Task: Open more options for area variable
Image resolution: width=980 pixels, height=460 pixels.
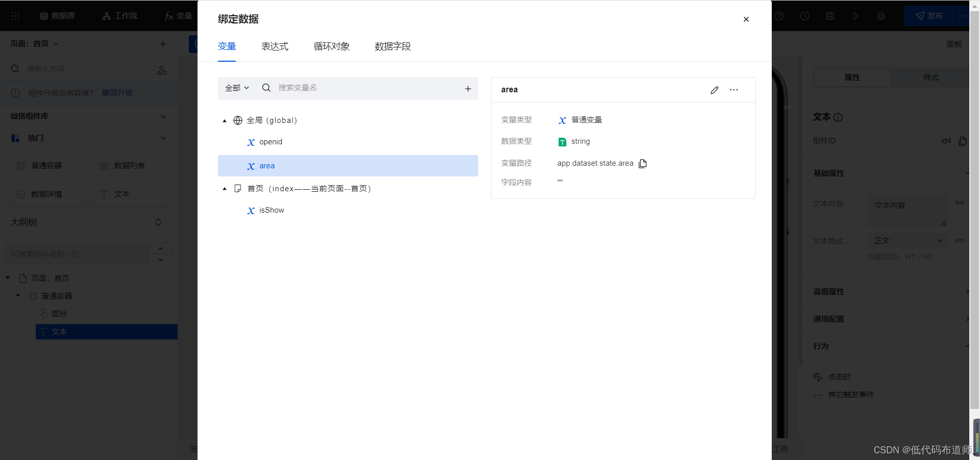Action: [x=734, y=90]
